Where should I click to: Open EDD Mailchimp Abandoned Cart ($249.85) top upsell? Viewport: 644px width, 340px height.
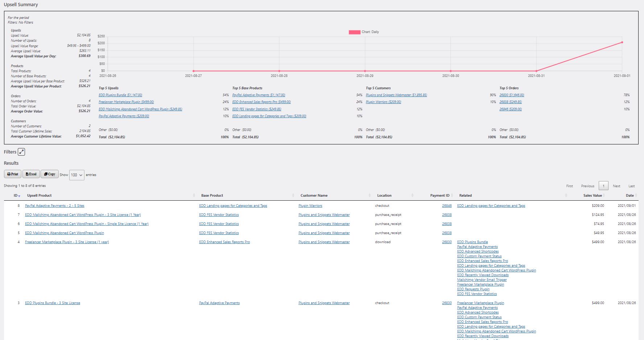(x=140, y=109)
